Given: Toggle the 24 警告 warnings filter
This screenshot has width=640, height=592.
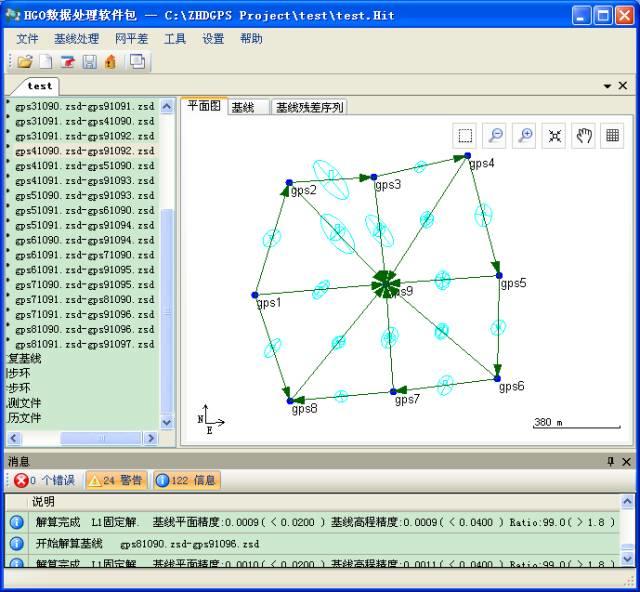Looking at the screenshot, I should point(116,480).
